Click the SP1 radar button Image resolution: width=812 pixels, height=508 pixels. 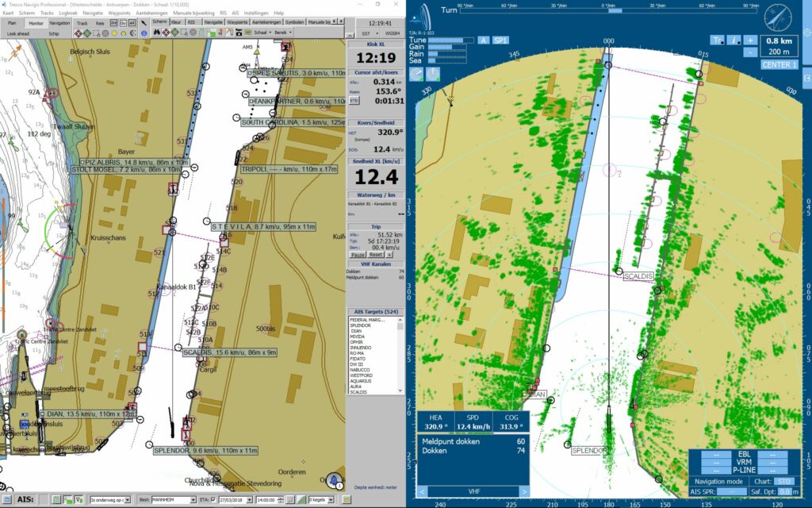500,40
